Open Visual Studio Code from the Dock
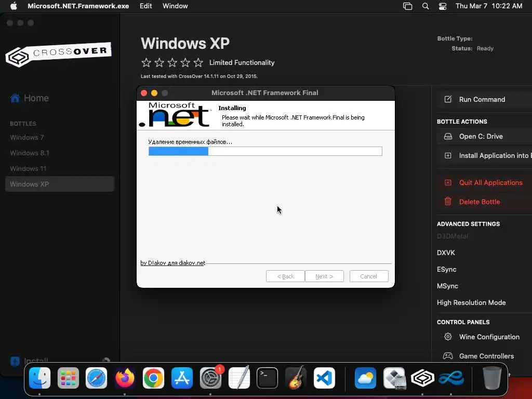Viewport: 532px width, 399px height. click(324, 378)
